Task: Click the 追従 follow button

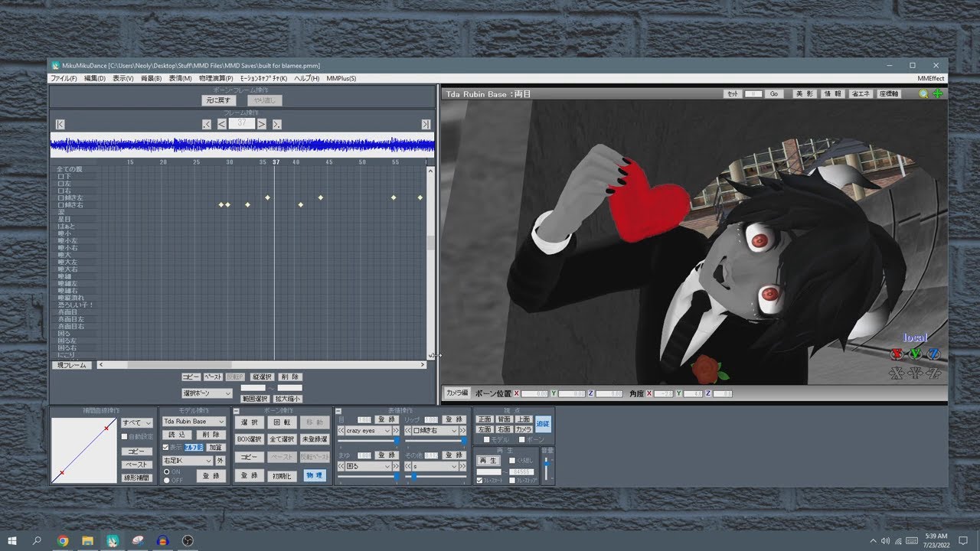Action: 543,423
